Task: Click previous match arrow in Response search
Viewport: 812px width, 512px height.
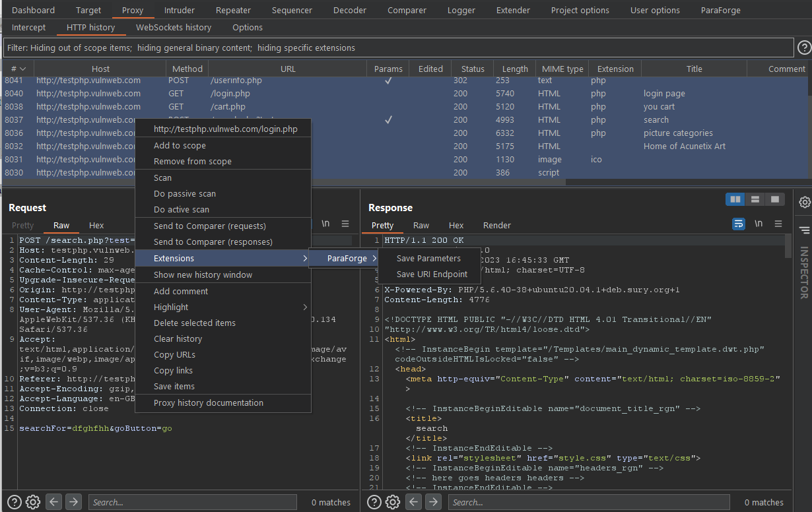Action: [413, 502]
